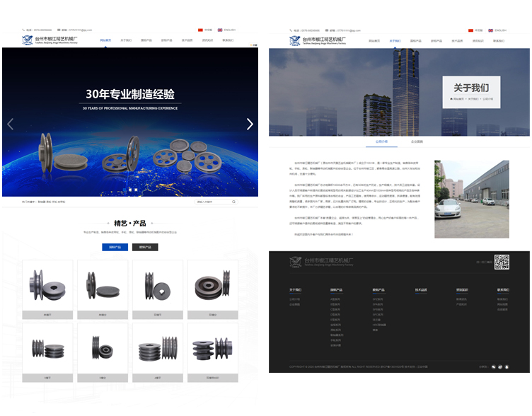Click phone icon in left page top bar

click(x=23, y=30)
